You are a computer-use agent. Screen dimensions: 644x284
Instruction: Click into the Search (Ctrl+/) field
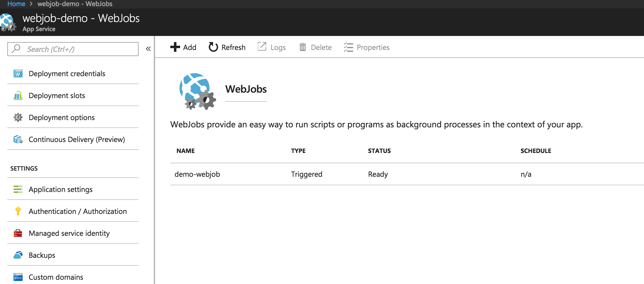tap(73, 49)
